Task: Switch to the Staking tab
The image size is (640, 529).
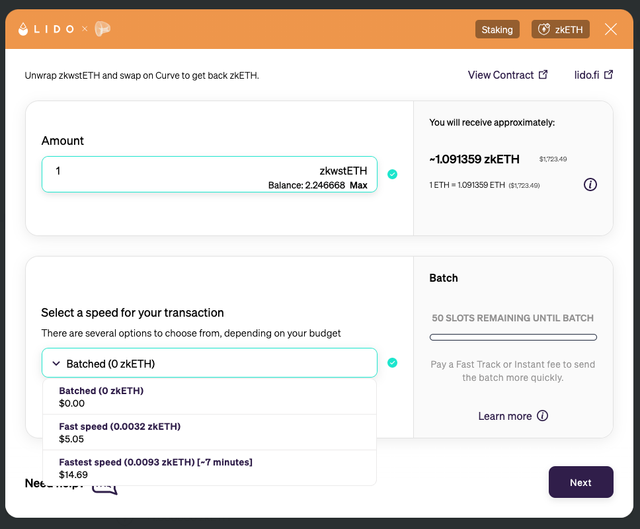Action: pyautogui.click(x=497, y=29)
